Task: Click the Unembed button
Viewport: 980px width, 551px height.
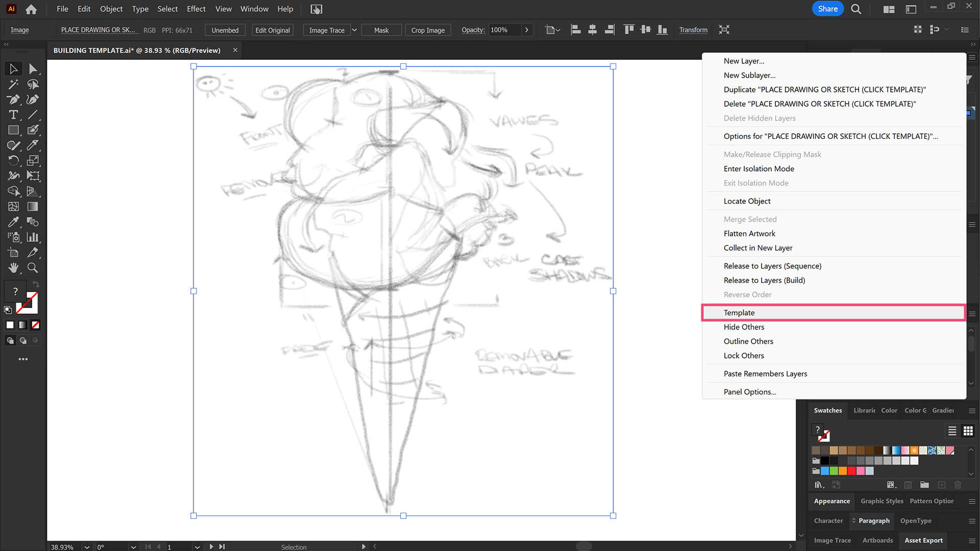Action: click(225, 30)
